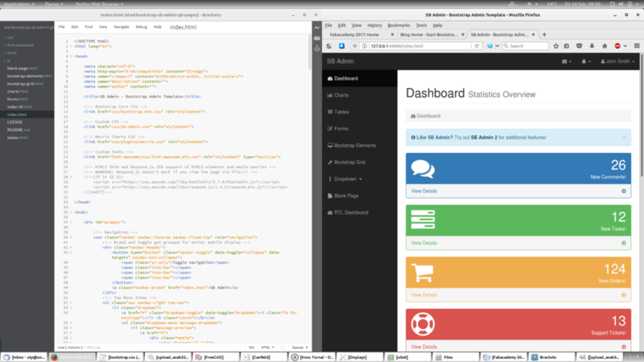
Task: Click the blue square extension icon in Firefox
Action: click(x=341, y=46)
